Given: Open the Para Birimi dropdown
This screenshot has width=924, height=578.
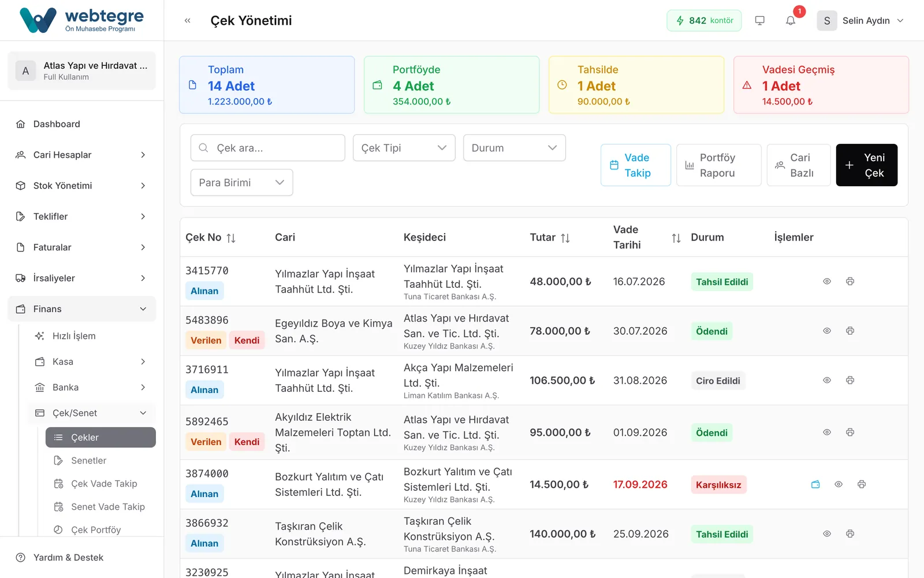Looking at the screenshot, I should point(242,183).
